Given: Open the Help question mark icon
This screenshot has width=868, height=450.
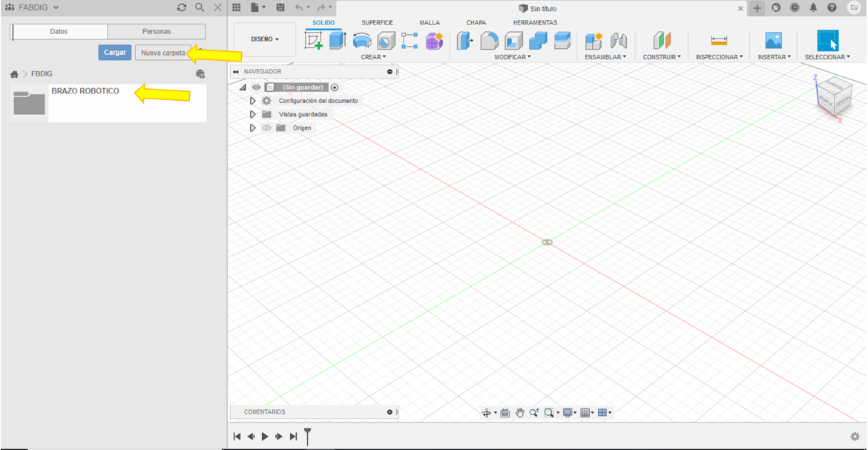Looking at the screenshot, I should point(832,7).
